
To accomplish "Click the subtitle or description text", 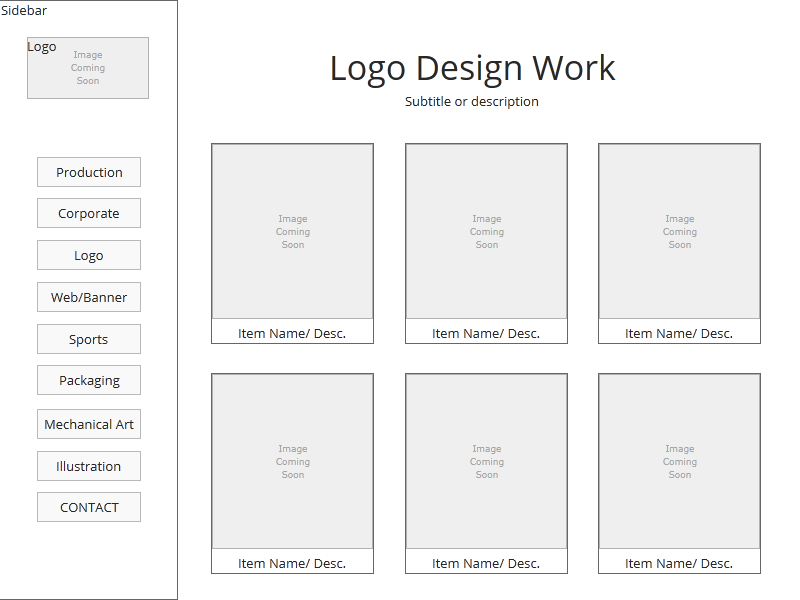I will coord(472,101).
